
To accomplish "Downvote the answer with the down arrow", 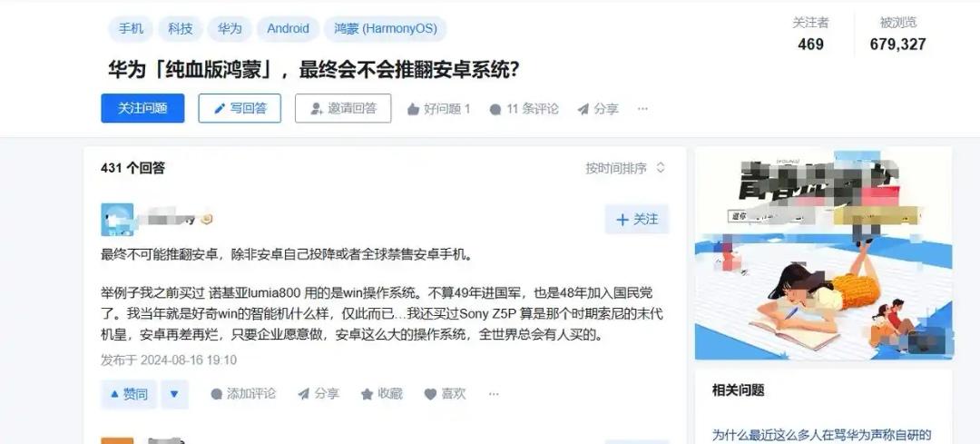I will [174, 395].
